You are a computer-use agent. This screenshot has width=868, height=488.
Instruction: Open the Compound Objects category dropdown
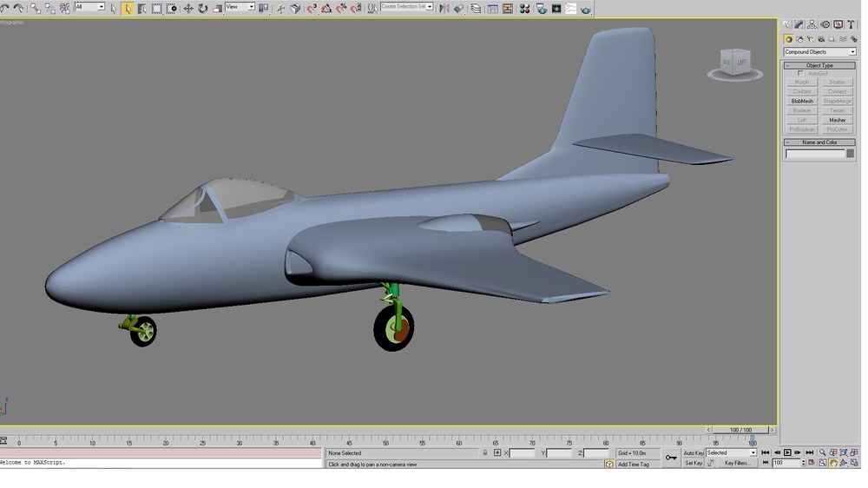click(x=819, y=52)
